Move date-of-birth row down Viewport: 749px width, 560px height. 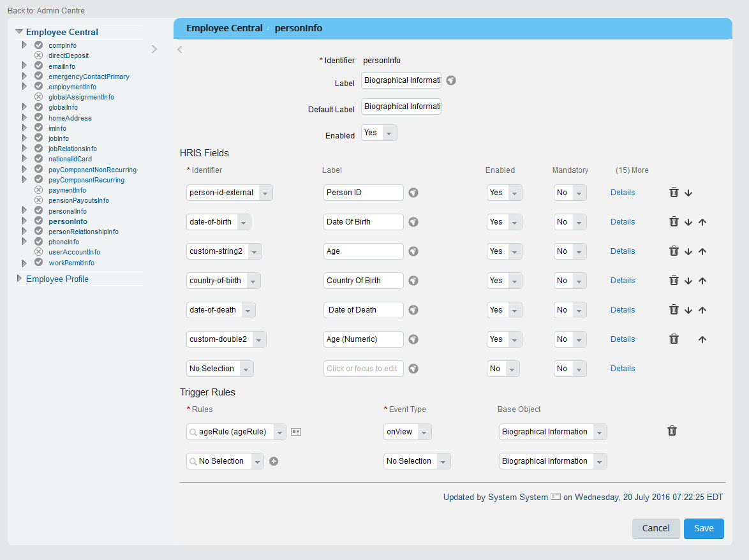tap(688, 222)
